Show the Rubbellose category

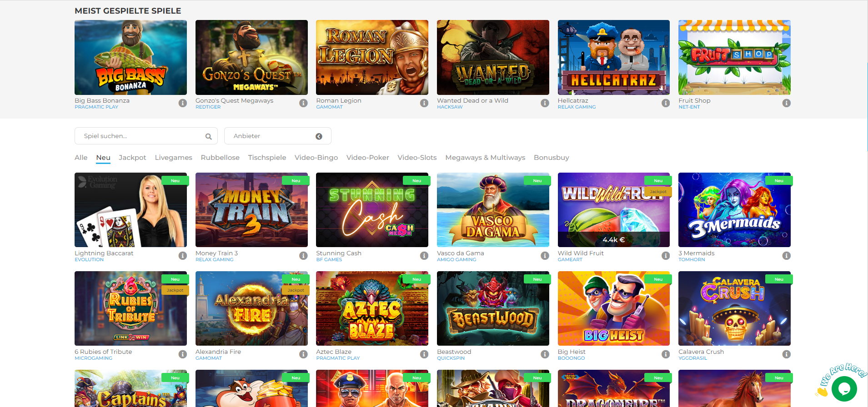point(220,158)
